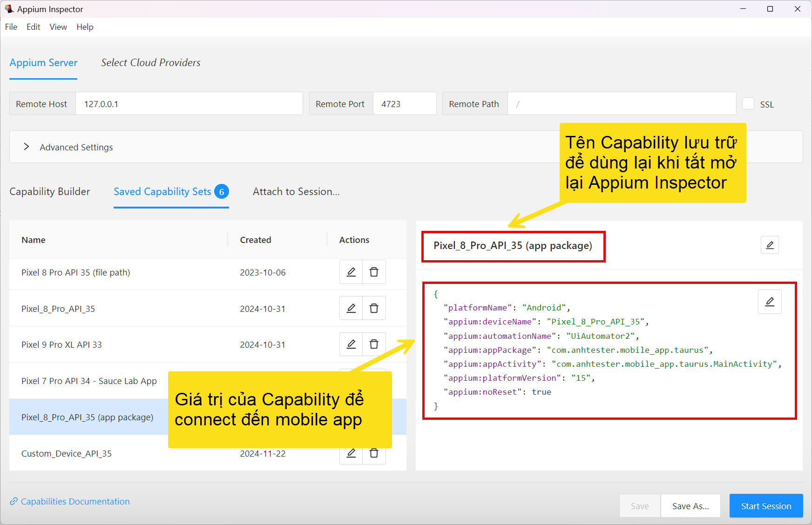Click the appium:noReset JSON line

497,392
